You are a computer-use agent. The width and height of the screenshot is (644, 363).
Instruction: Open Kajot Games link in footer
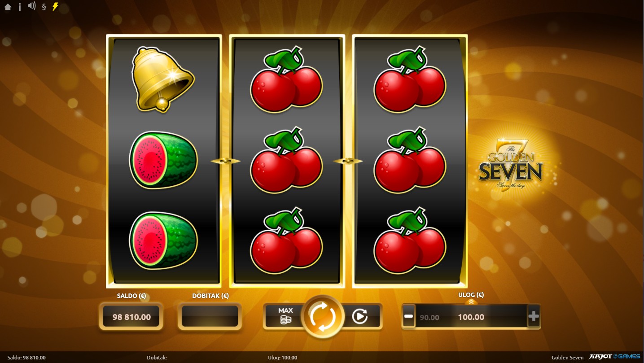615,357
